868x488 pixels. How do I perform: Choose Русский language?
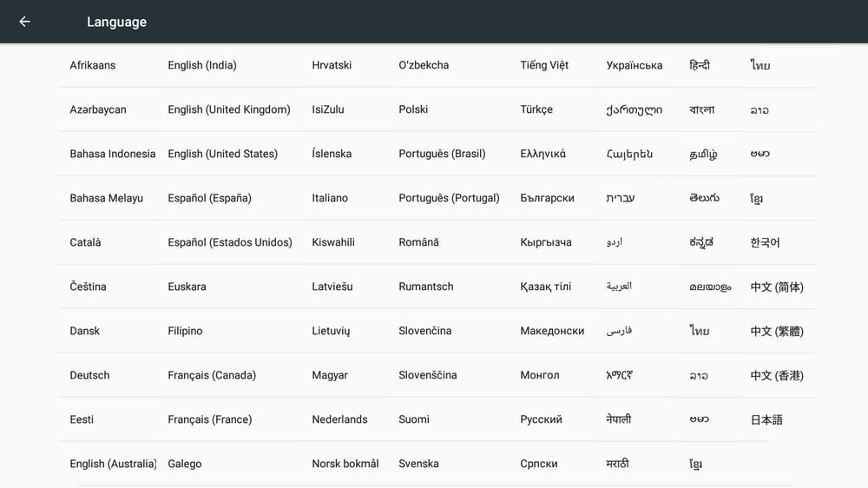pyautogui.click(x=542, y=419)
